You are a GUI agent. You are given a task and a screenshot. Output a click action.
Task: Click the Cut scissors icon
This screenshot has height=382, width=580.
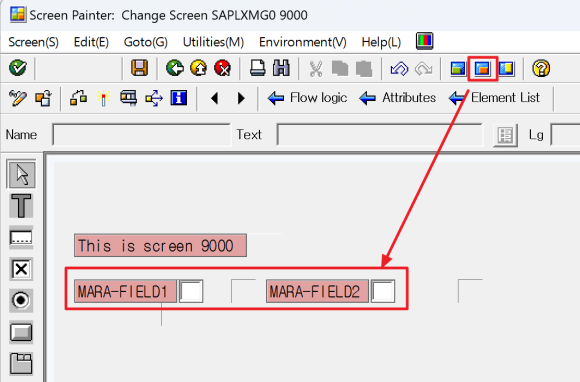coord(316,68)
